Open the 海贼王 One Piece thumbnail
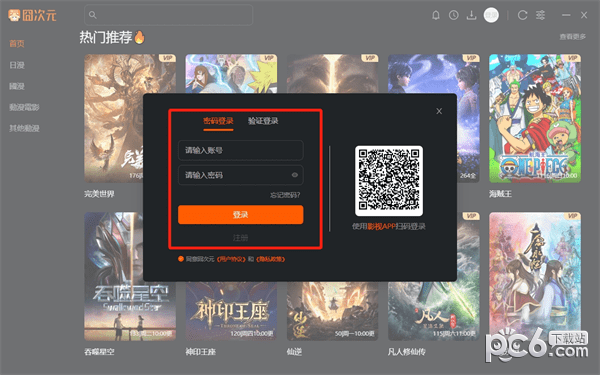 pyautogui.click(x=535, y=118)
